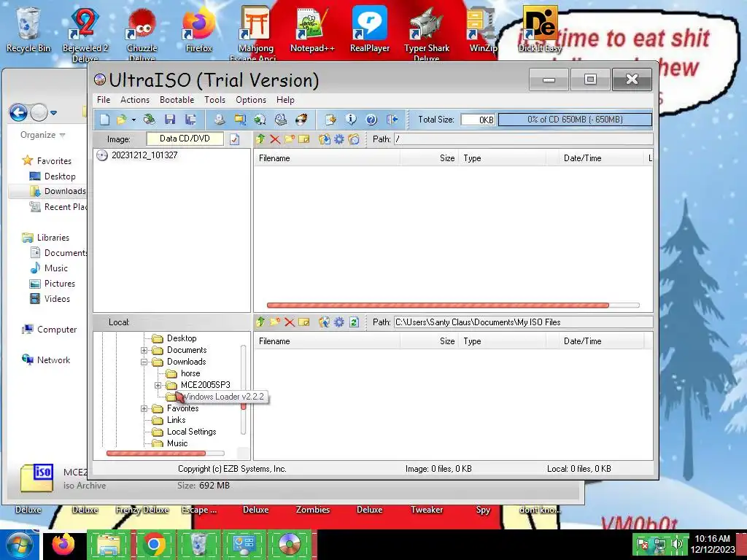
Task: Create new folder in local pane toolbar
Action: (x=275, y=322)
